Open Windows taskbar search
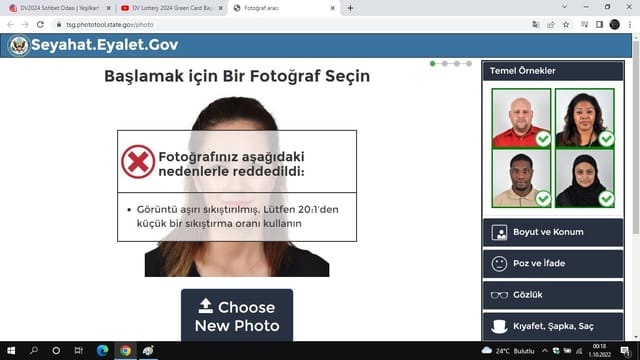Screen dimensions: 640x360 point(34,351)
